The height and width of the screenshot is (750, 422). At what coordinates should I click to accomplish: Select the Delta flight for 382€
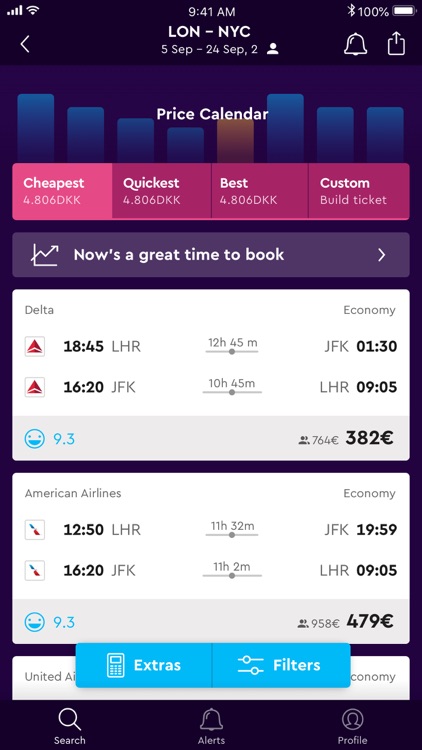pyautogui.click(x=211, y=375)
